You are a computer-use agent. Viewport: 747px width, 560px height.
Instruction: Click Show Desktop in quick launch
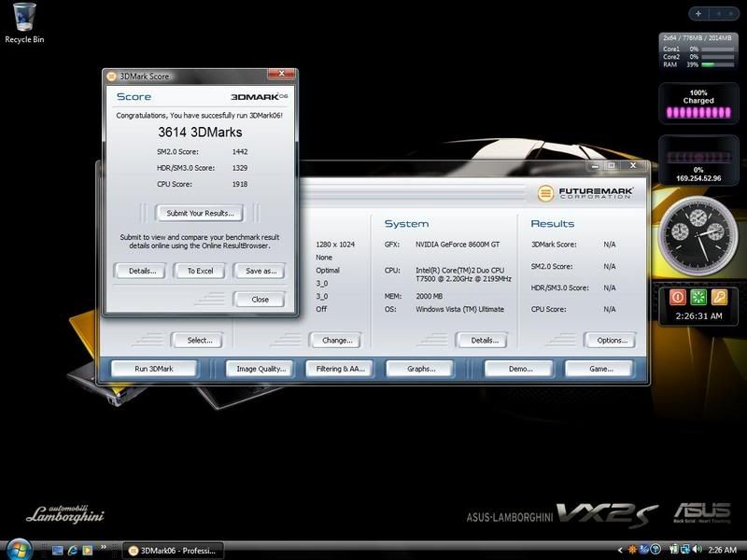(x=58, y=551)
